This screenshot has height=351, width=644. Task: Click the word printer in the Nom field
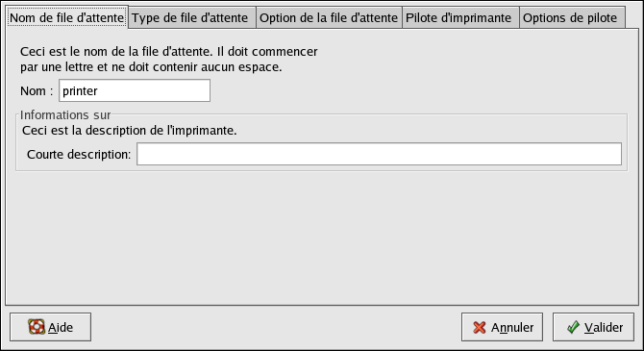click(80, 90)
